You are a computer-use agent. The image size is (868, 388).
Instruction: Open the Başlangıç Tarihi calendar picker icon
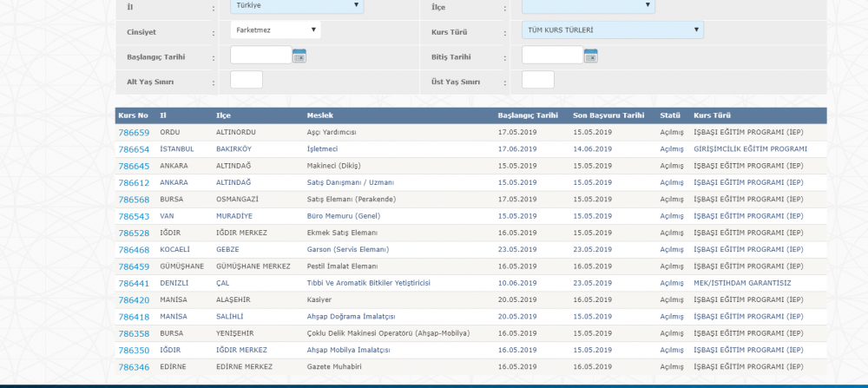pos(299,56)
